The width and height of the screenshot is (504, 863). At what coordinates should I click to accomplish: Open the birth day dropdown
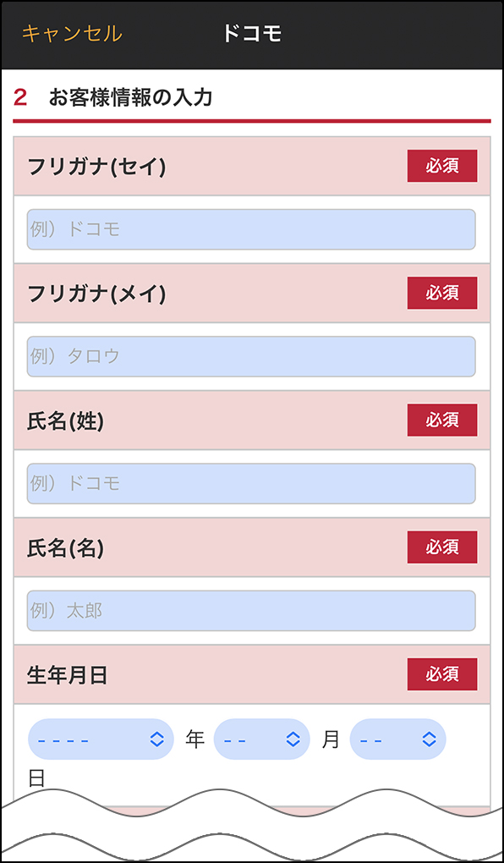pos(398,739)
